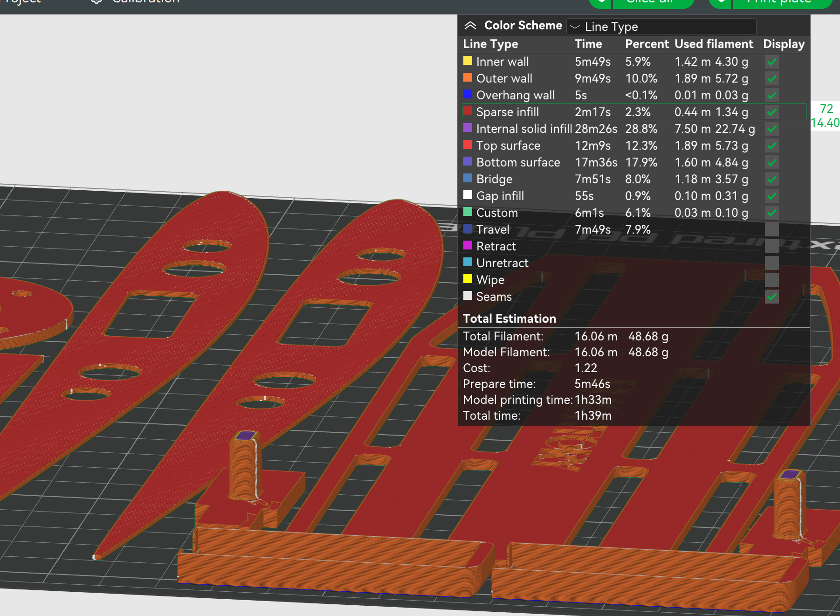
Task: Select the 'Outer wall' row label
Action: (x=504, y=78)
